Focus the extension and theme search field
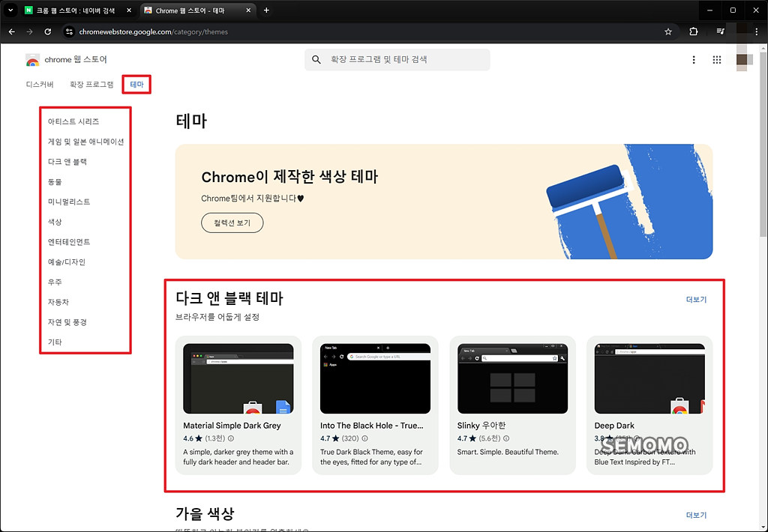The width and height of the screenshot is (768, 532). 397,60
